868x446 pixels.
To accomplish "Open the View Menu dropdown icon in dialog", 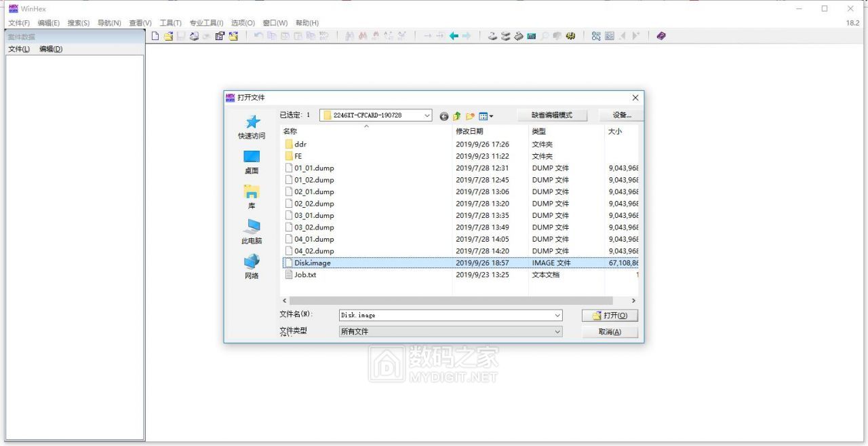I will point(486,116).
